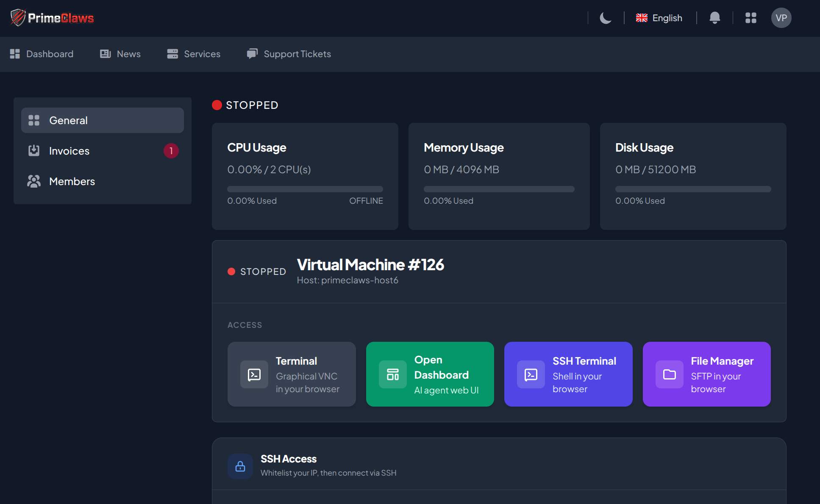This screenshot has height=504, width=820.
Task: Open Members in the sidebar
Action: [x=103, y=181]
